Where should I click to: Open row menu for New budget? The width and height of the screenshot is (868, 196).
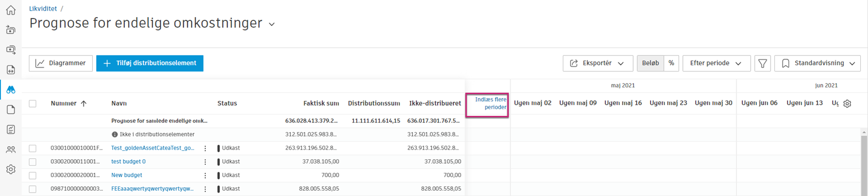coord(205,175)
